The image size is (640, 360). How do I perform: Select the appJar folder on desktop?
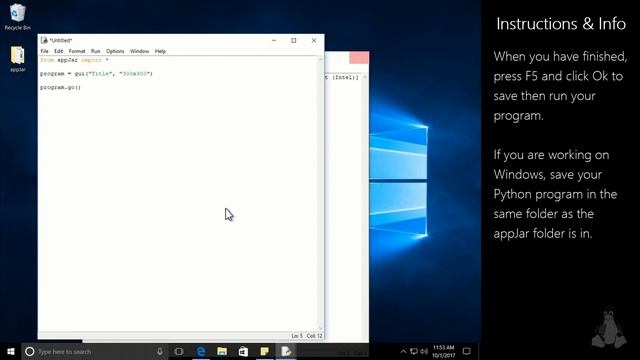[x=18, y=59]
